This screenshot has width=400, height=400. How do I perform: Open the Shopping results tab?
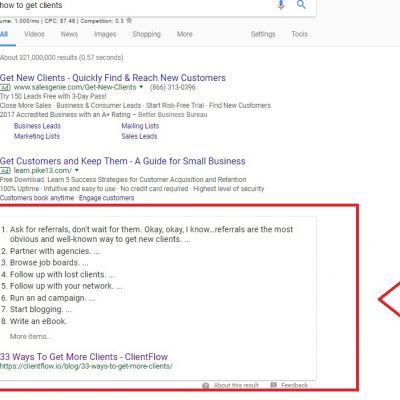(x=146, y=34)
